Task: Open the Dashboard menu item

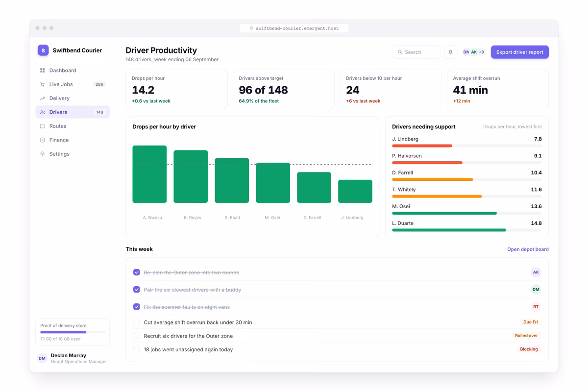Action: tap(73, 71)
